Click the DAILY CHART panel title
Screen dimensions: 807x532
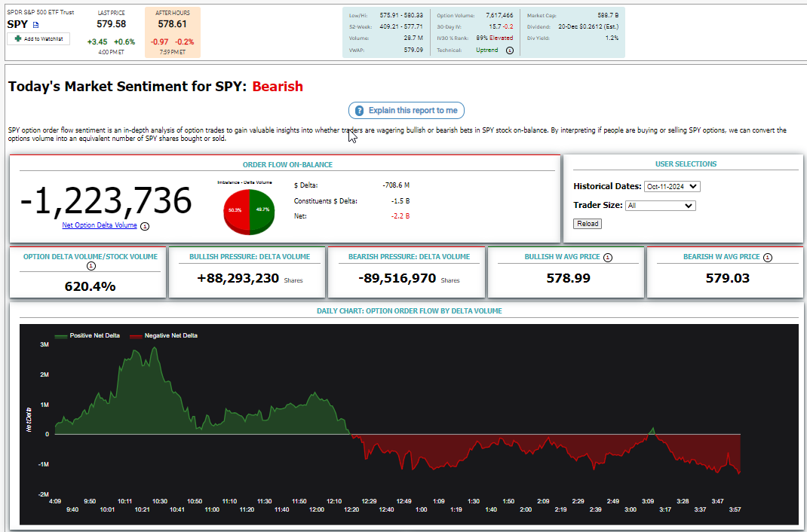(410, 311)
